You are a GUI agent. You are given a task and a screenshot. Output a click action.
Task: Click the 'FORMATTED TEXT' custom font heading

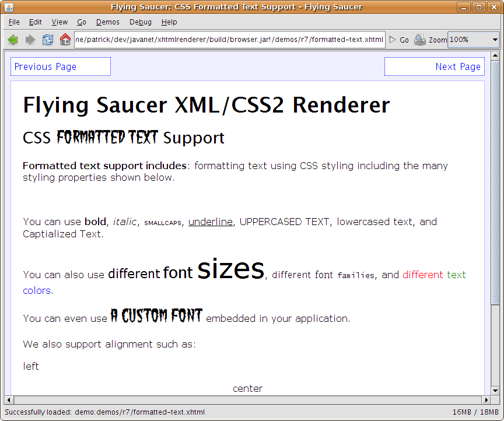click(107, 137)
